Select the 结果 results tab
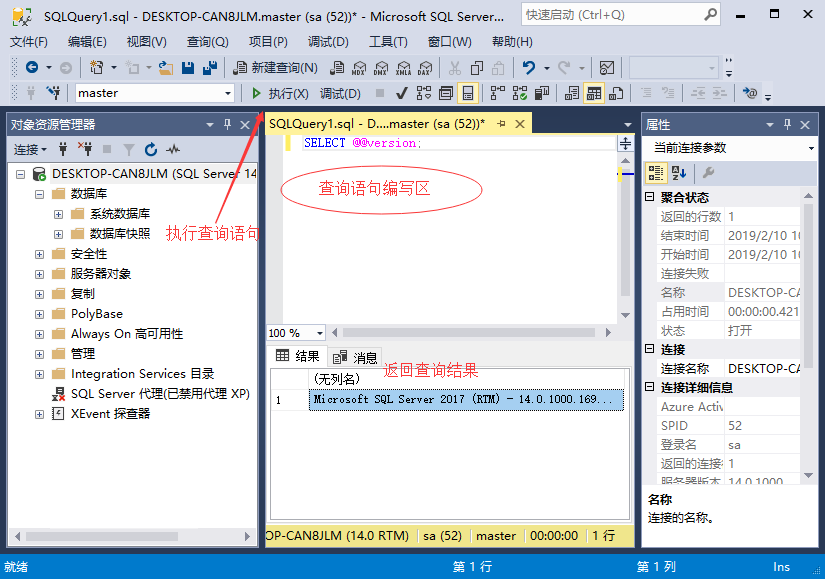This screenshot has height=579, width=825. point(298,356)
